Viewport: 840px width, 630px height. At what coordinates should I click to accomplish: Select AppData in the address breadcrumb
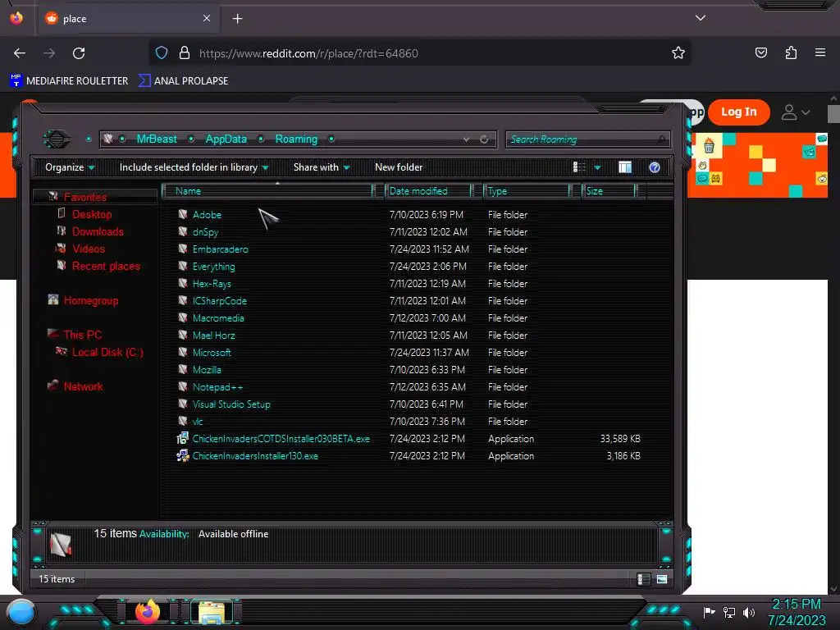pyautogui.click(x=226, y=139)
